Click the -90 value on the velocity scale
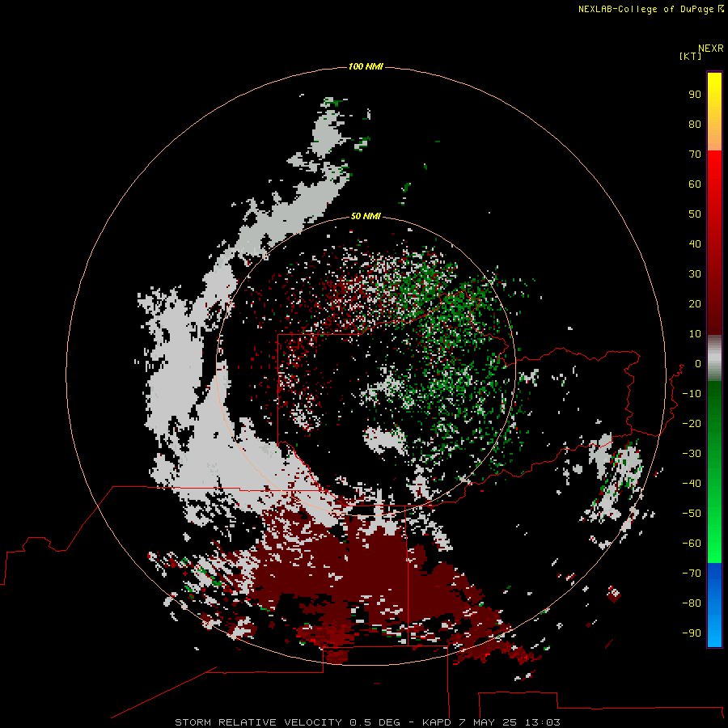 692,633
